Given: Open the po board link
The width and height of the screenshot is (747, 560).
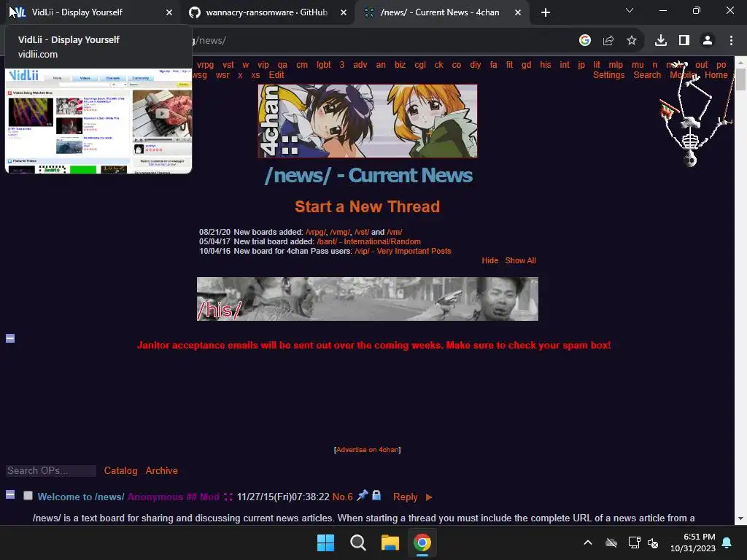Looking at the screenshot, I should (721, 65).
